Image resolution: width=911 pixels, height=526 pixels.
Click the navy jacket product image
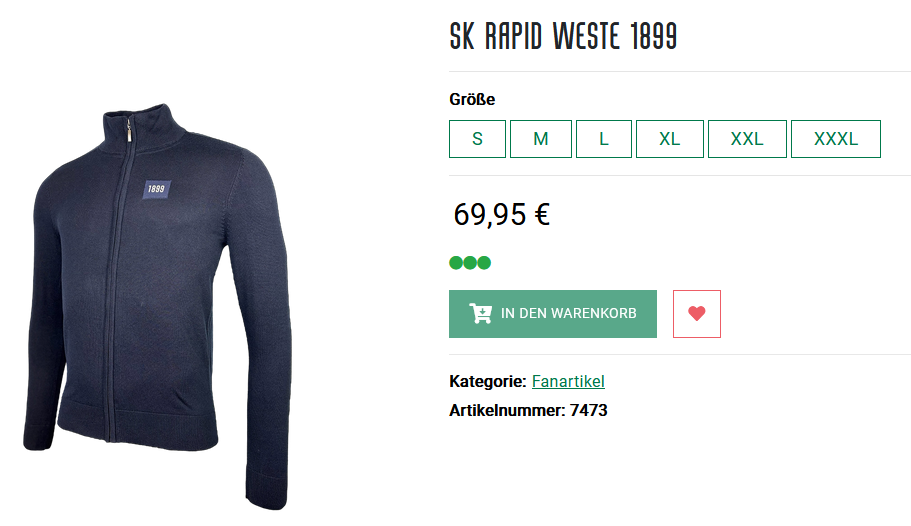(157, 306)
